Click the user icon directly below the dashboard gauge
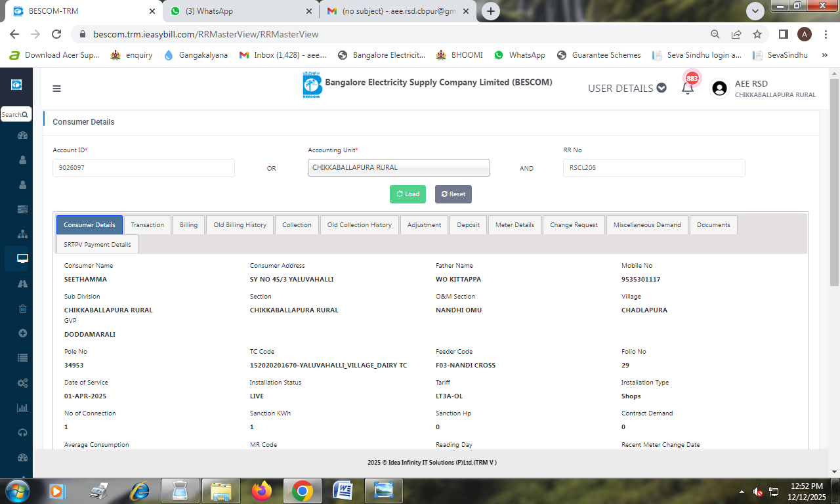 pyautogui.click(x=22, y=159)
